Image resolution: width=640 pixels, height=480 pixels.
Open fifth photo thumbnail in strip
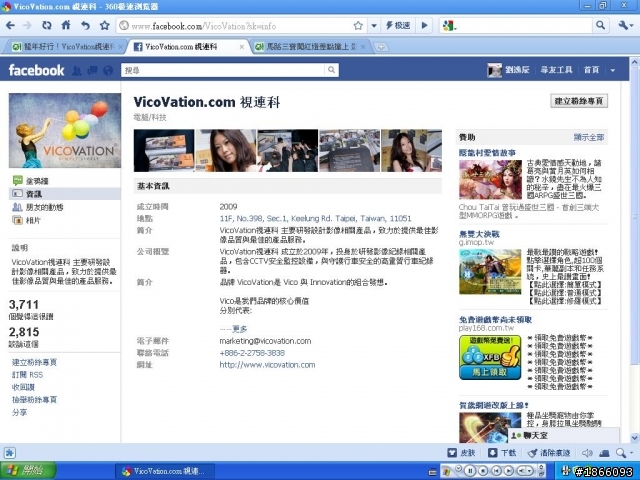pyautogui.click(x=411, y=151)
